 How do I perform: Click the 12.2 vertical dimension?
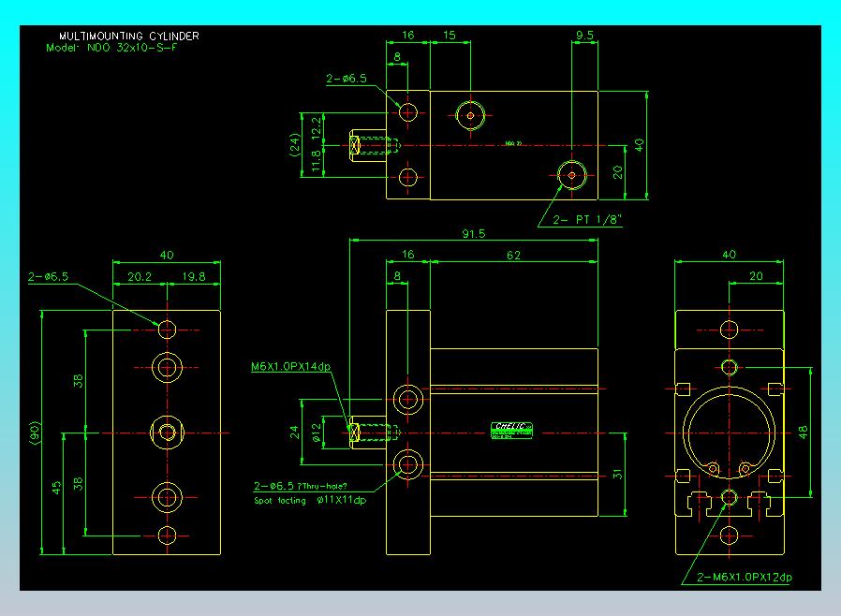point(317,128)
